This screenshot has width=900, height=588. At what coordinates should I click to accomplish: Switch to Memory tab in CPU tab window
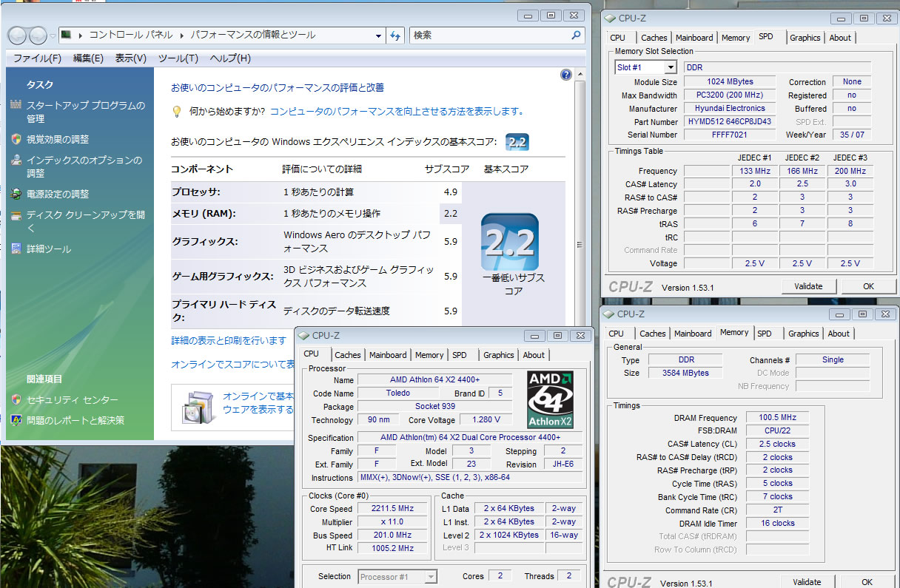coord(429,355)
